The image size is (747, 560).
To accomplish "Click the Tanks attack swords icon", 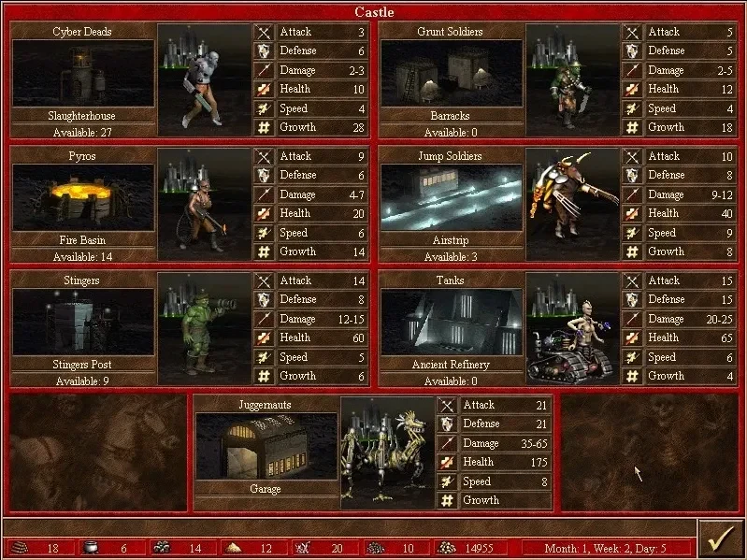I will 632,281.
